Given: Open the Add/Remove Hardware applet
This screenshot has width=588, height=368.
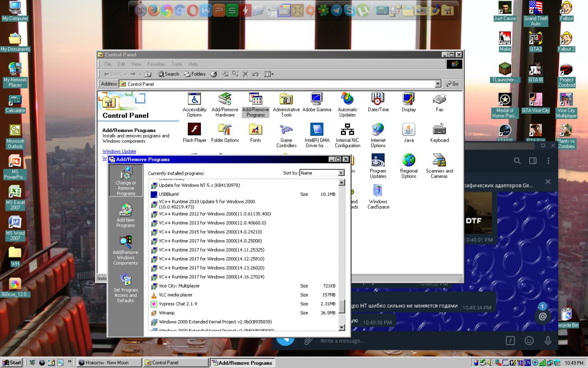Looking at the screenshot, I should (x=225, y=105).
